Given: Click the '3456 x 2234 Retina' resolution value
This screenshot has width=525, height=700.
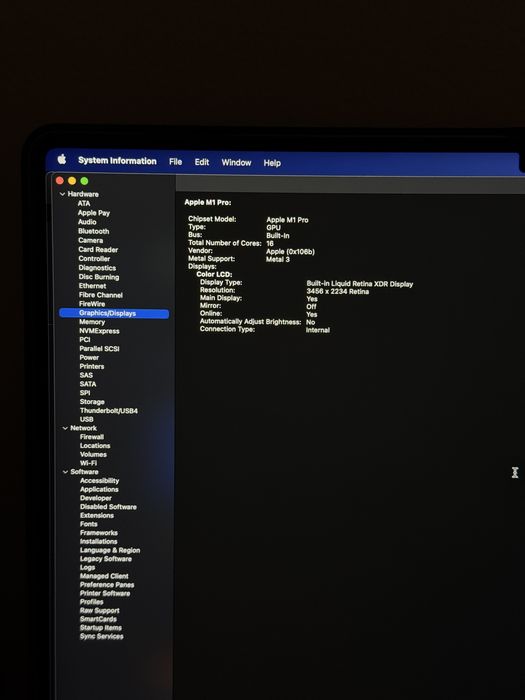Looking at the screenshot, I should 338,292.
